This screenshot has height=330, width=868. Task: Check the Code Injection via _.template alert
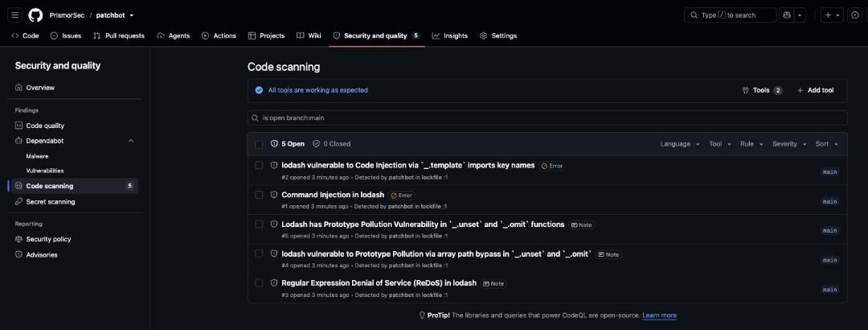coord(259,165)
